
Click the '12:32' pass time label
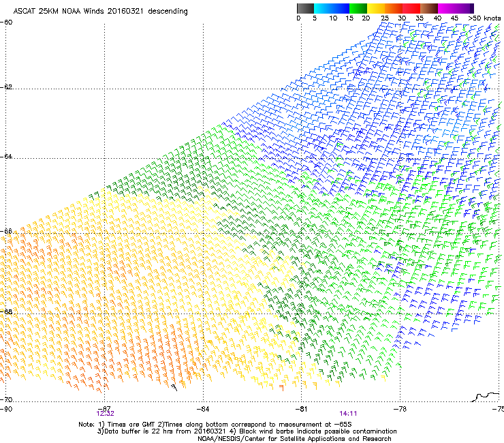[x=105, y=414]
